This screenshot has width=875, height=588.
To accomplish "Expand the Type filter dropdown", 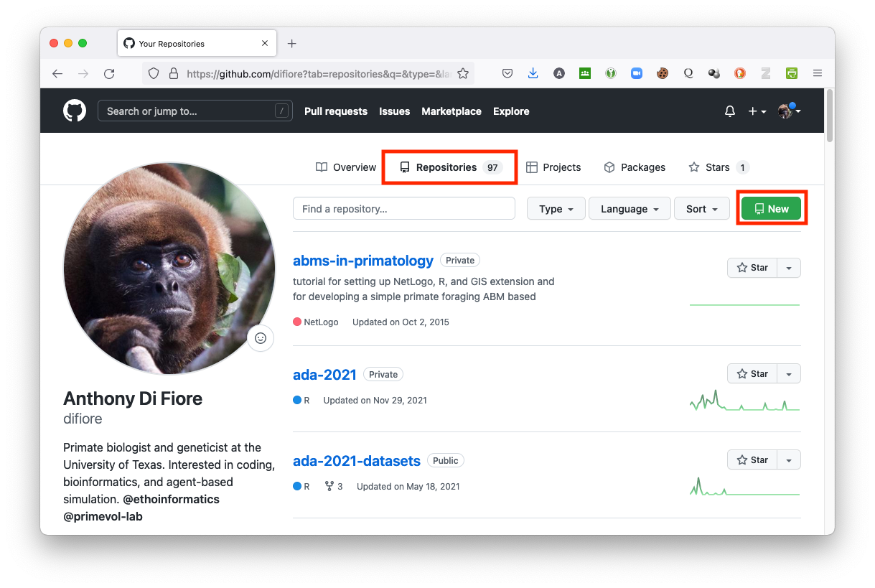I will 556,209.
